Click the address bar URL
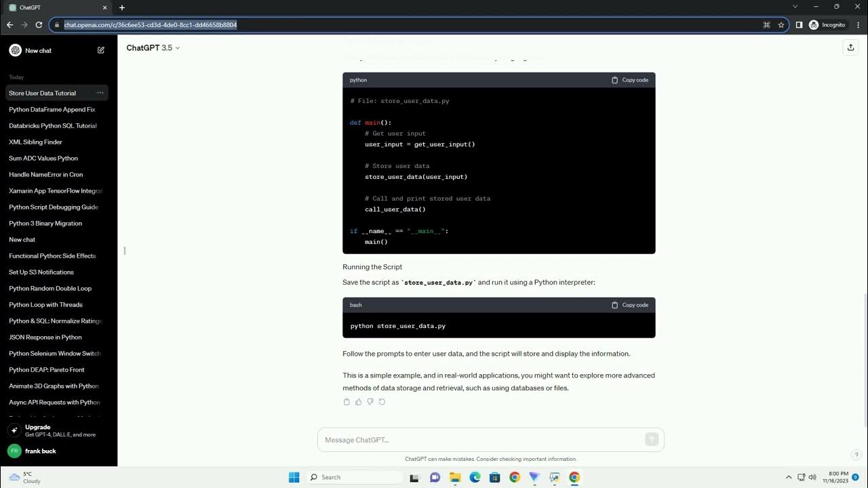 point(151,24)
